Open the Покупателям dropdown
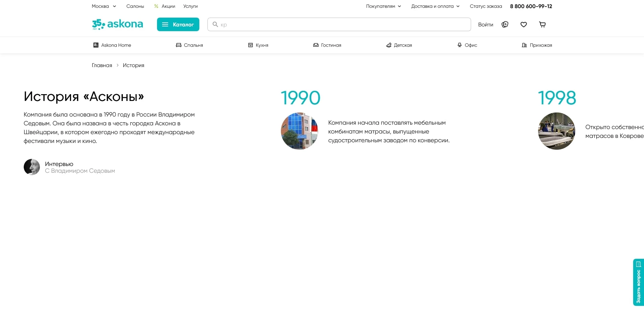The width and height of the screenshot is (644, 314). (383, 6)
